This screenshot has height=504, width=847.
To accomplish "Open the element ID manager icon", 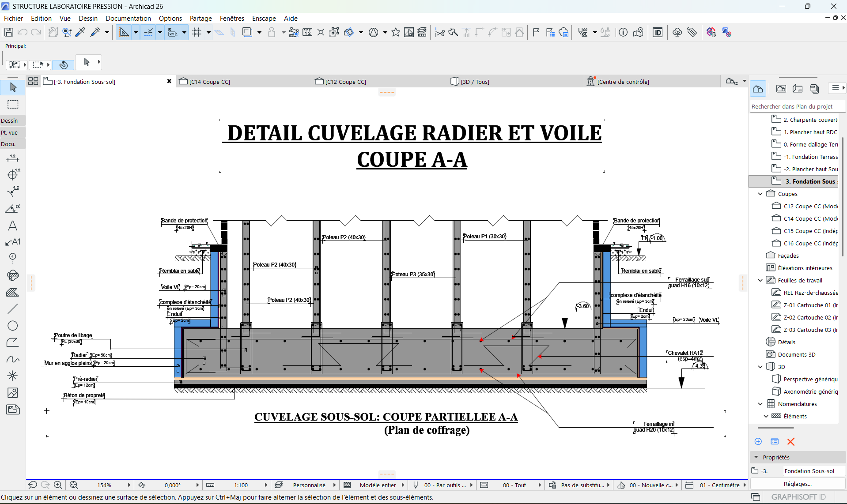I will click(x=657, y=32).
